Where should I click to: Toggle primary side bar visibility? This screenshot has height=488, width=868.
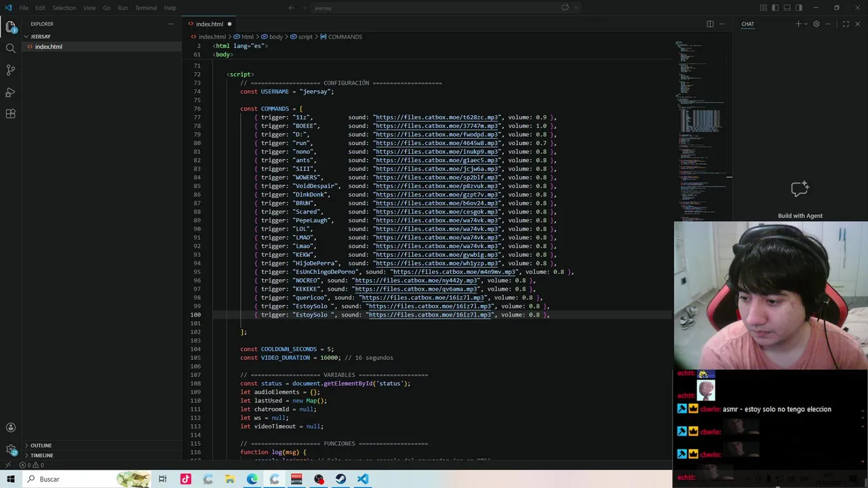click(776, 8)
